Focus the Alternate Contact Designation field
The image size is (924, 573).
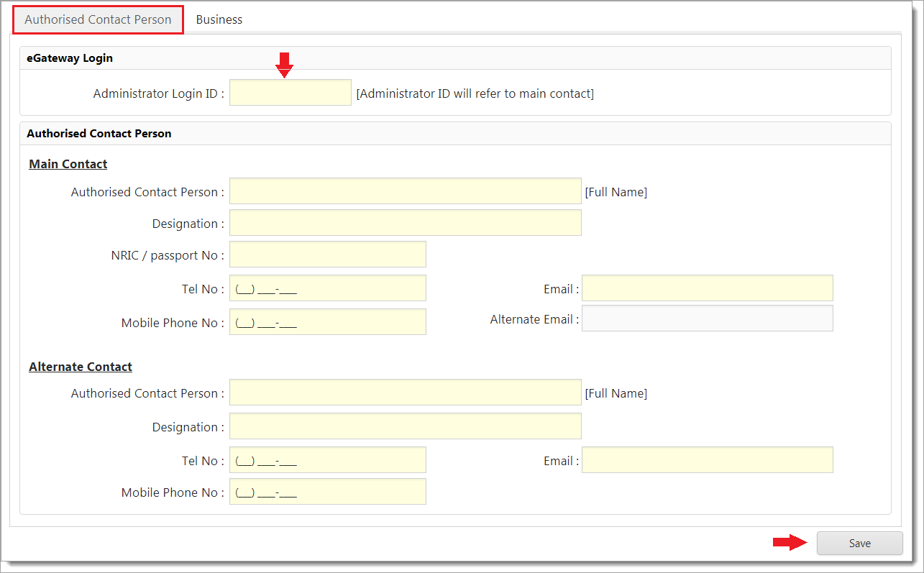(x=405, y=426)
